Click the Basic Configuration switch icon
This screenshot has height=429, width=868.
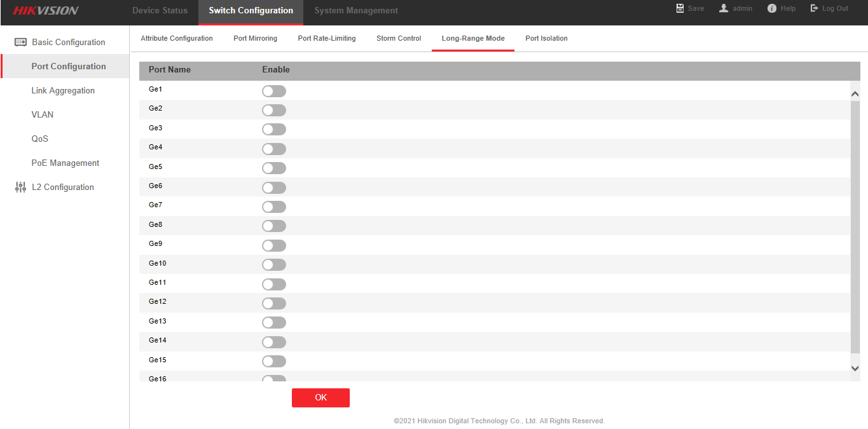pos(20,42)
